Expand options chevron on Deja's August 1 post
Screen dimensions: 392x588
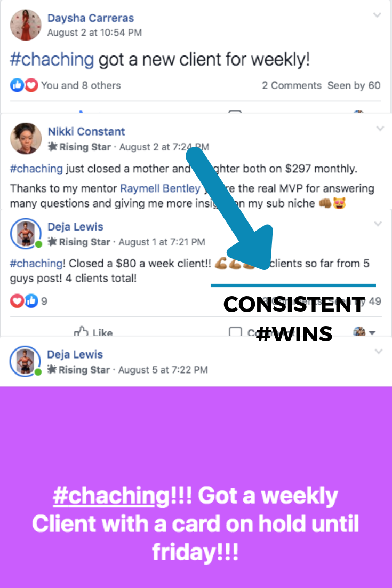pyautogui.click(x=378, y=224)
